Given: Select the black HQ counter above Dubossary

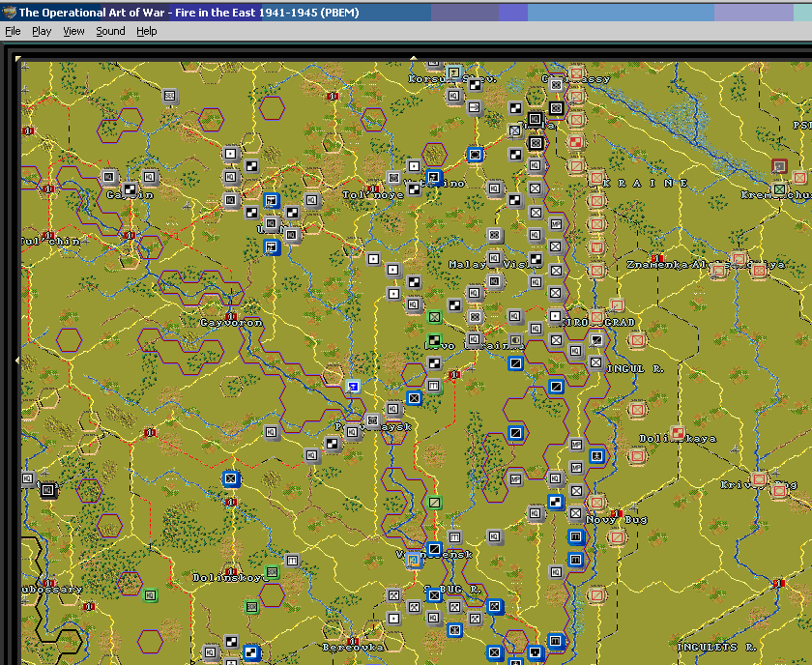Looking at the screenshot, I should (x=47, y=489).
